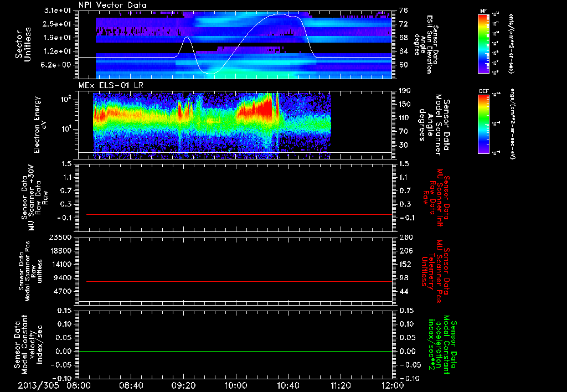
Task: Click the 10:40 time axis label
Action: click(288, 386)
